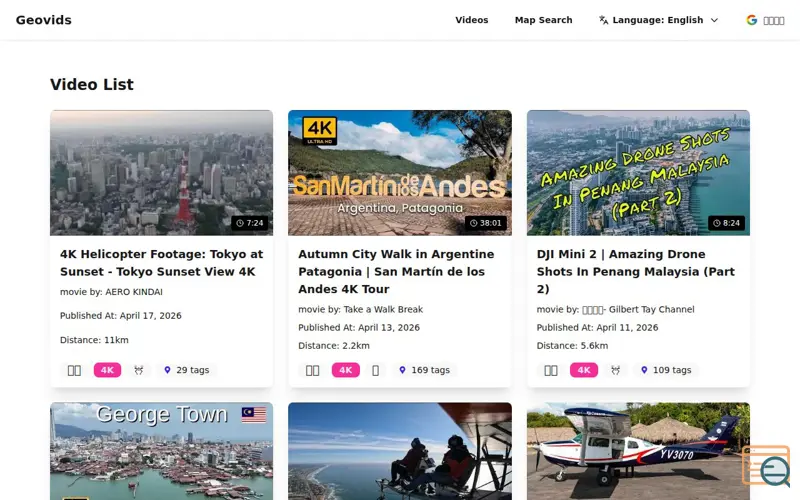Click the drone icon on Tokyo card
The height and width of the screenshot is (500, 800).
point(139,370)
